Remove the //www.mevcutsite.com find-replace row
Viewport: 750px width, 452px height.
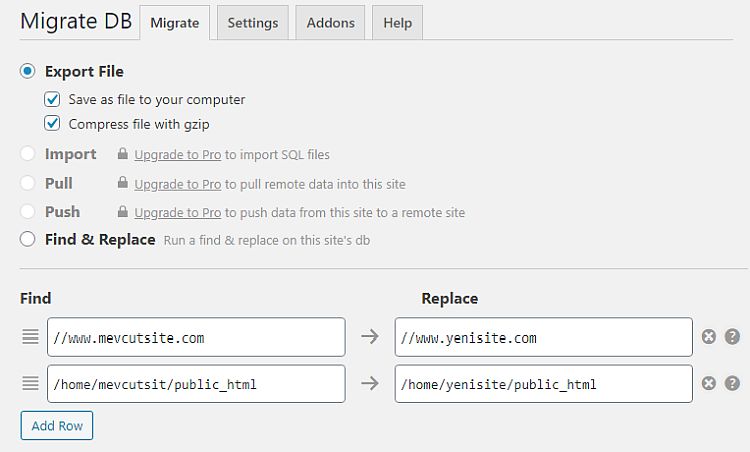[708, 337]
